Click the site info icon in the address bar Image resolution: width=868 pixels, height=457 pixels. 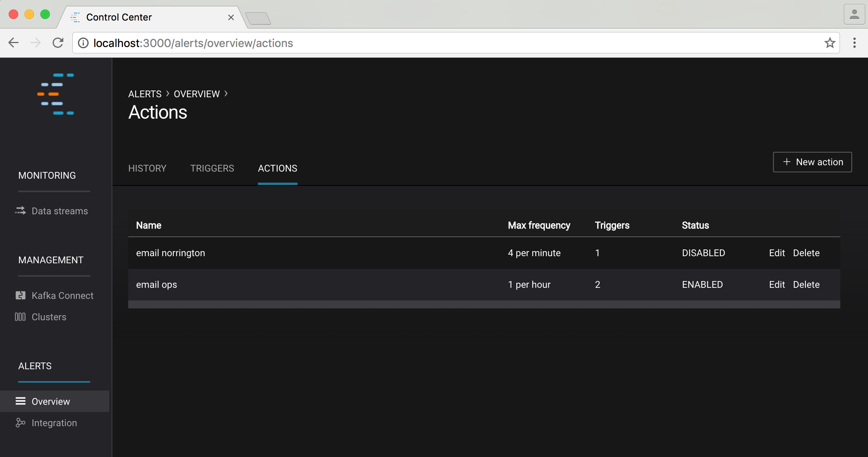(x=83, y=43)
